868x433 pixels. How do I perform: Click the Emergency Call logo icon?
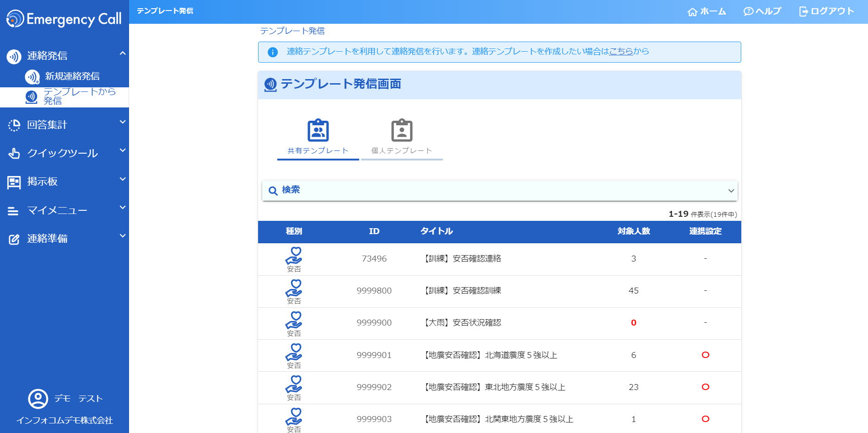pyautogui.click(x=15, y=19)
